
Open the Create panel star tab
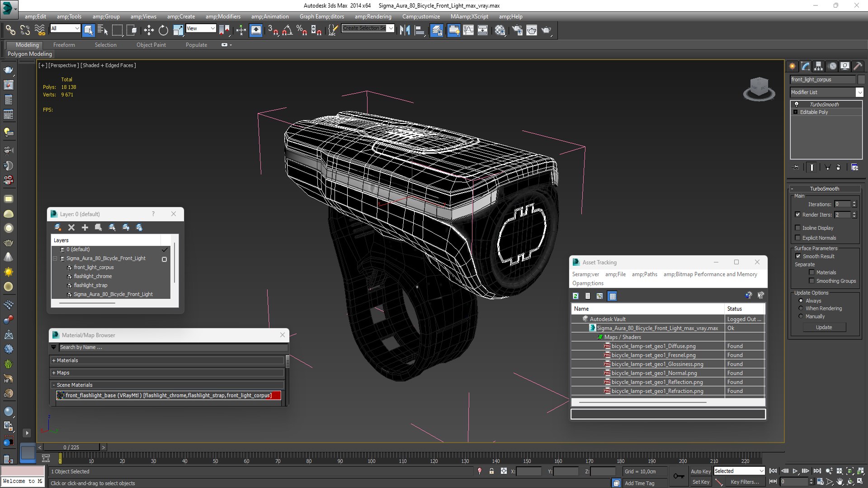(x=793, y=66)
